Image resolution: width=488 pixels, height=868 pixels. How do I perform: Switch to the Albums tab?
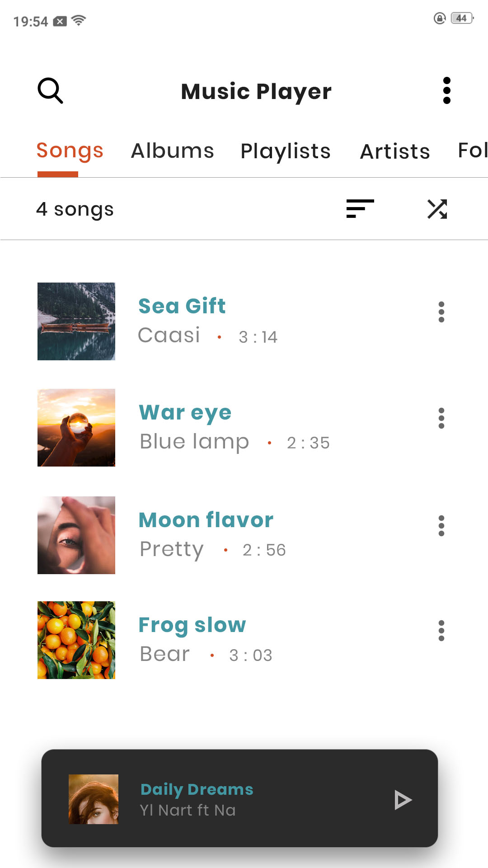click(x=172, y=151)
